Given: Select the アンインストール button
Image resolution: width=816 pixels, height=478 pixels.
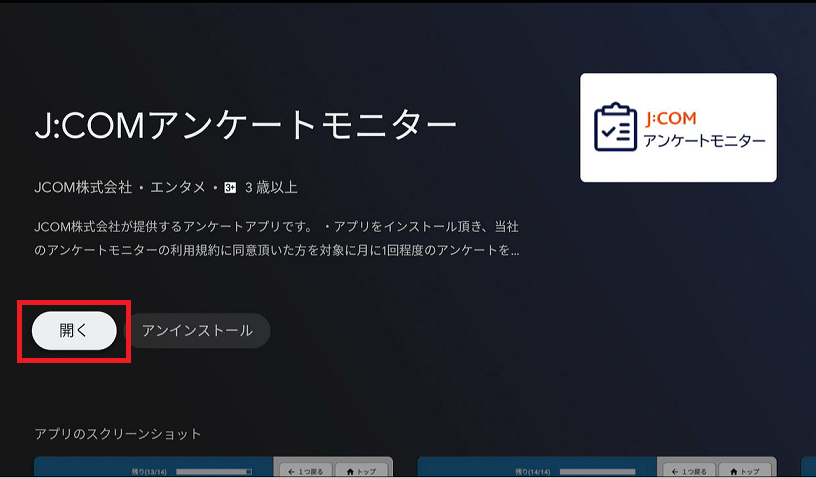Looking at the screenshot, I should (x=197, y=331).
